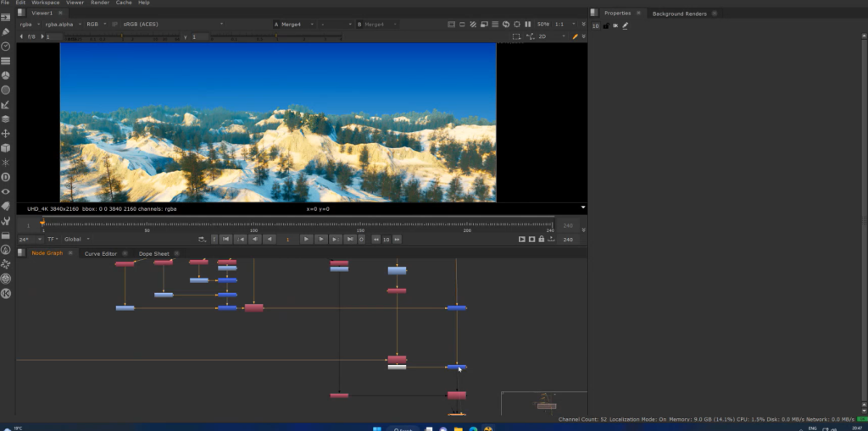Open the A input Merge4 dropdown

pos(298,25)
